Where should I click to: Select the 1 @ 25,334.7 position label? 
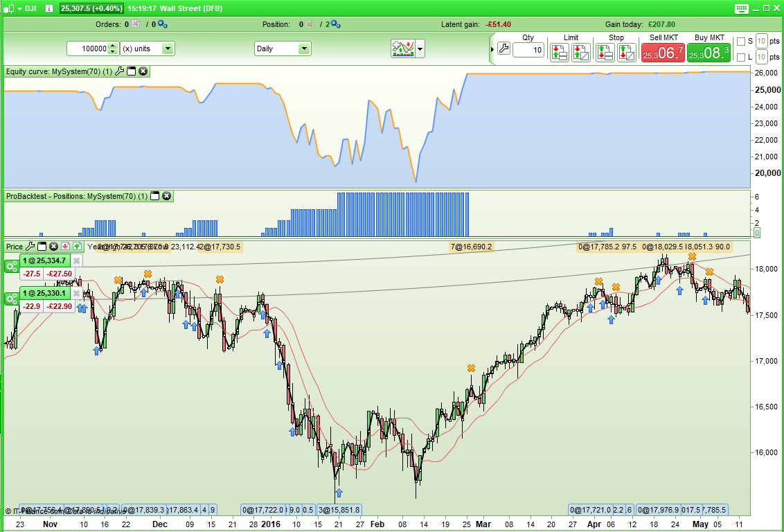pos(44,261)
